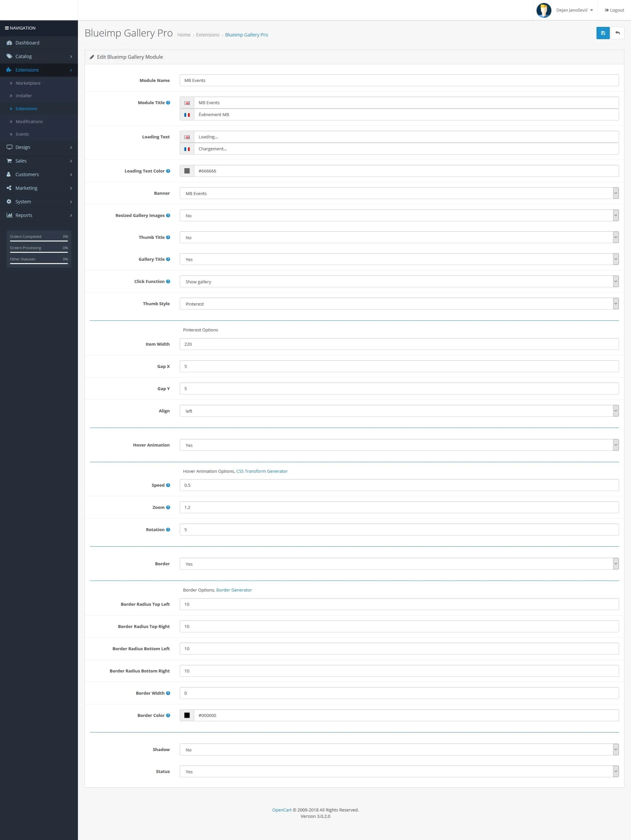Viewport: 631px width, 840px height.
Task: Click the Reports chart icon
Action: point(9,215)
